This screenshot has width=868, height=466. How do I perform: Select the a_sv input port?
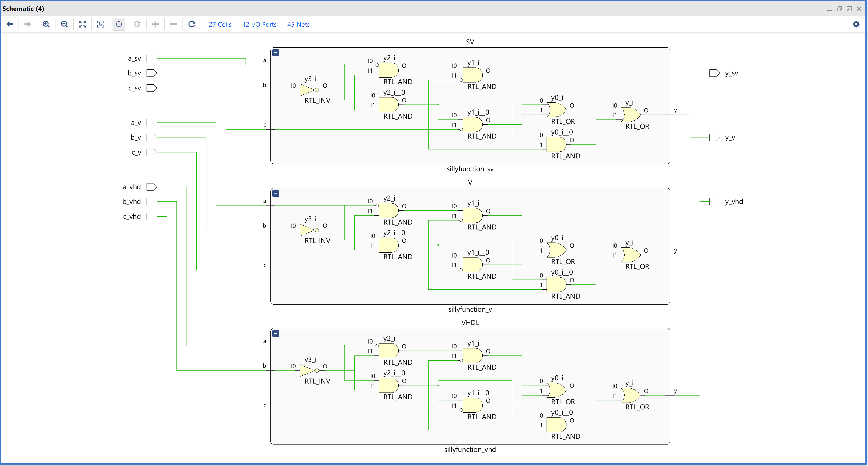(x=152, y=58)
